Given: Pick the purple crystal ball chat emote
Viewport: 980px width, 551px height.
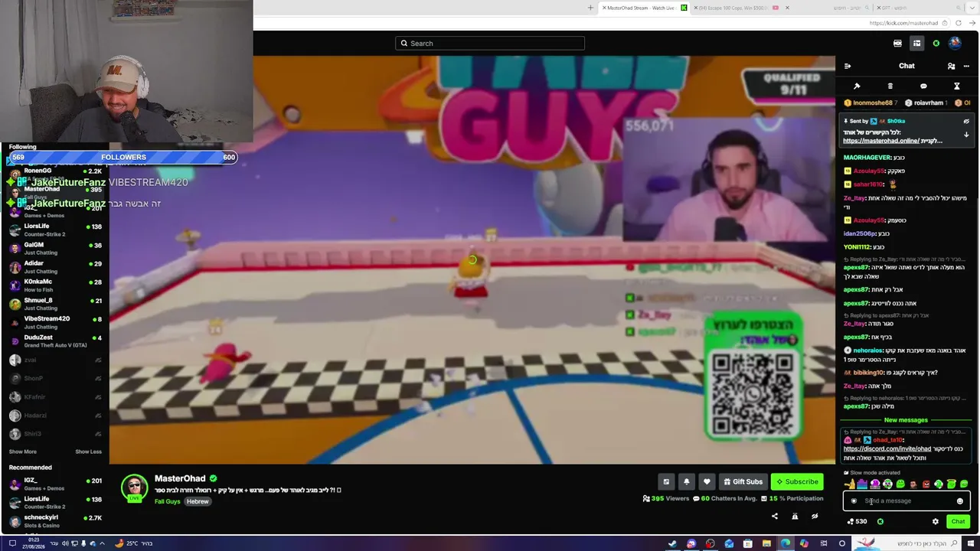Looking at the screenshot, I should (875, 484).
